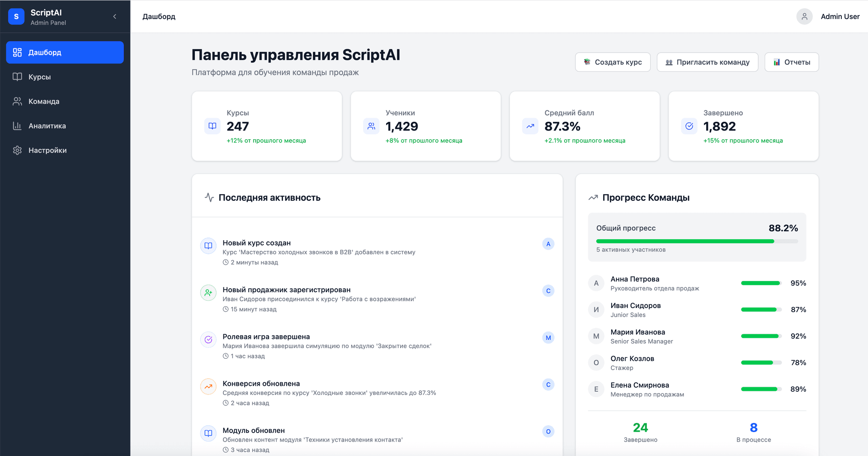Click the Новый курс создан activity title
This screenshot has height=456, width=868.
(x=256, y=243)
